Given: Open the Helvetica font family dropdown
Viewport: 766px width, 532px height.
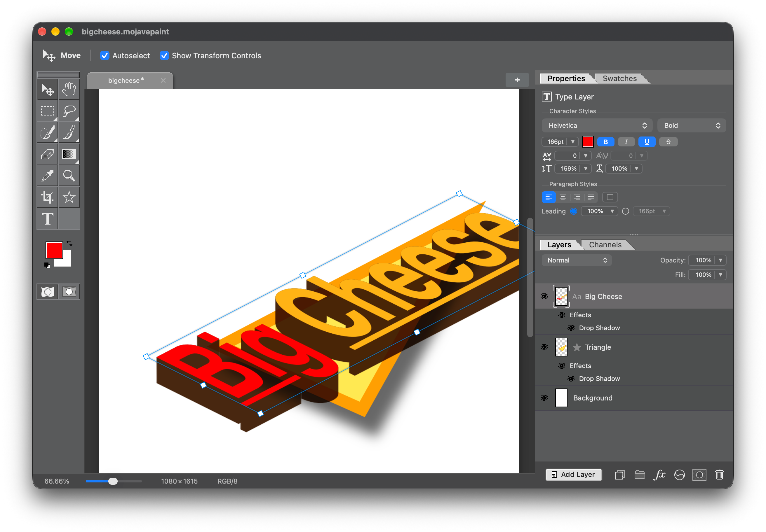Looking at the screenshot, I should (597, 125).
